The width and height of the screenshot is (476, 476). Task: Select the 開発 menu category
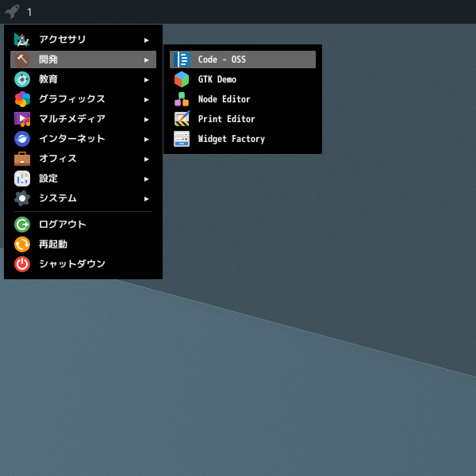(48, 59)
